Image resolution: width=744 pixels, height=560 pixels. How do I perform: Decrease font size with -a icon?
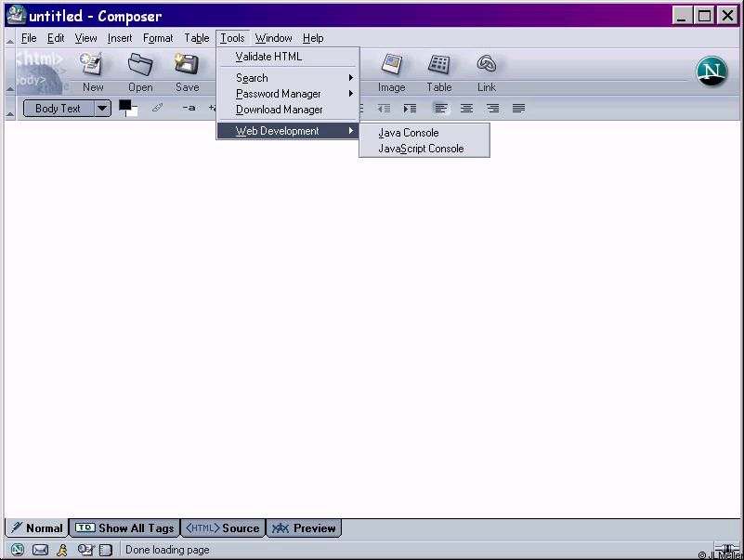[x=189, y=108]
